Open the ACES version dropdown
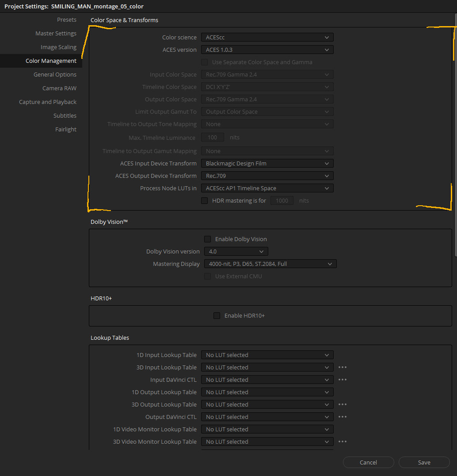Viewport: 457px width, 476px height. coord(267,50)
